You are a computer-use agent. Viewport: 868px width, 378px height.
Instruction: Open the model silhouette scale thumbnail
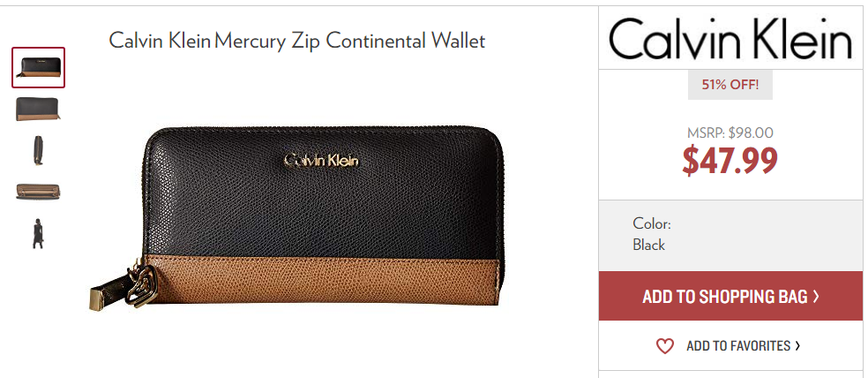coord(38,233)
